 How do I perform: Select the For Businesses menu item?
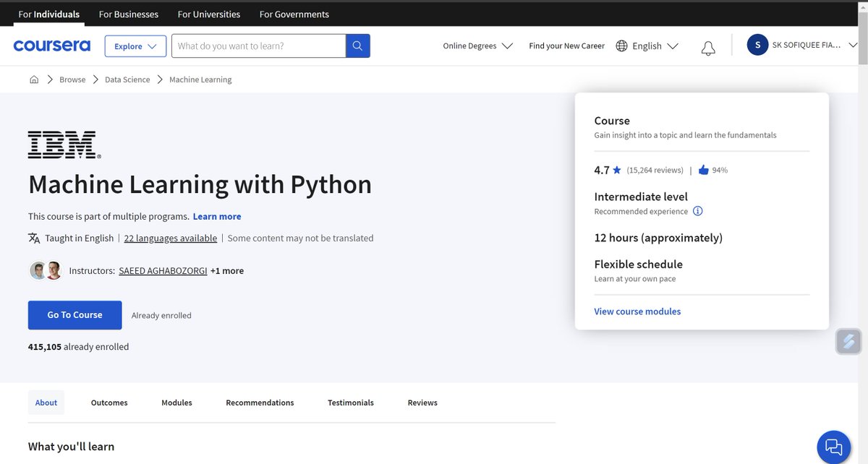tap(128, 14)
